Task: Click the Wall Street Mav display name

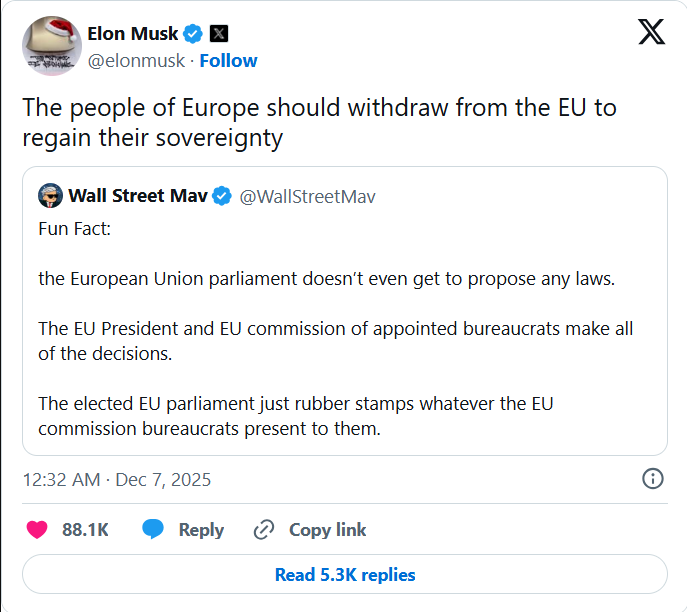Action: (x=138, y=195)
